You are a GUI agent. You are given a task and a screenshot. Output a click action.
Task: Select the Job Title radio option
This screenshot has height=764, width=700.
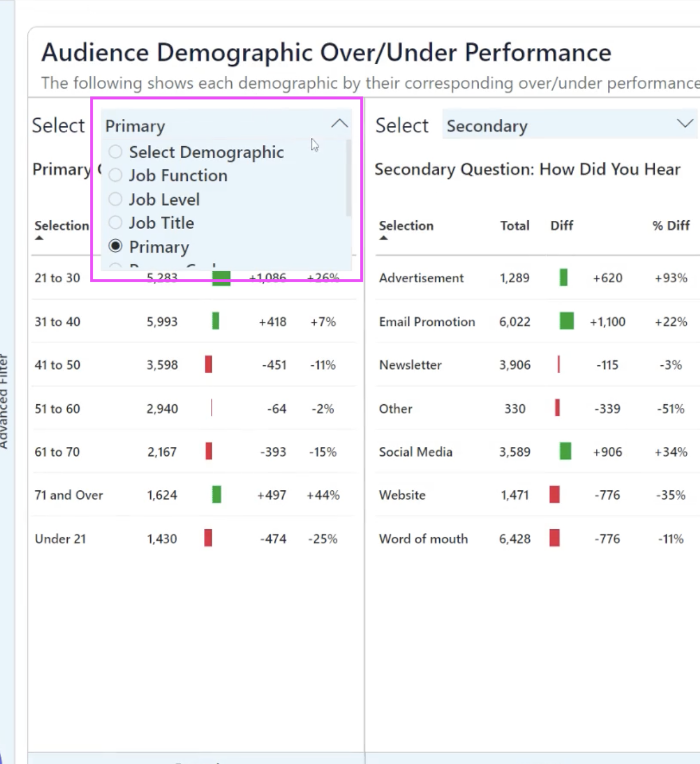click(116, 223)
